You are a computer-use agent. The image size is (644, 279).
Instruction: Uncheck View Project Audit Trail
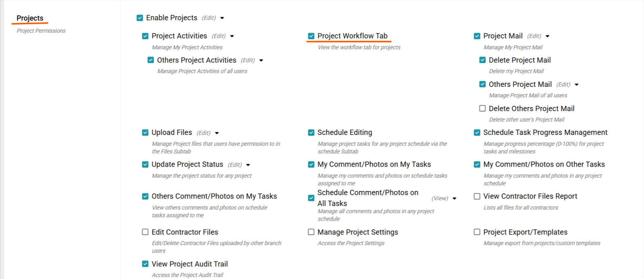pyautogui.click(x=145, y=264)
